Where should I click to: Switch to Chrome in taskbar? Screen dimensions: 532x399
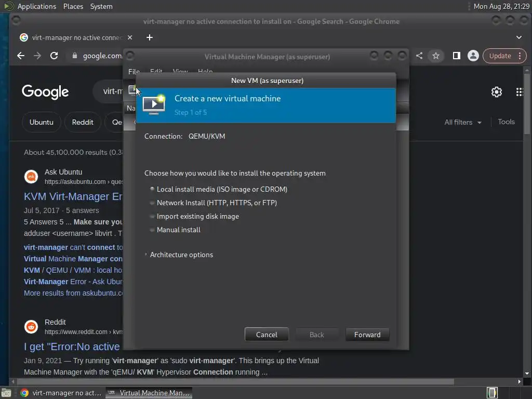pyautogui.click(x=61, y=393)
